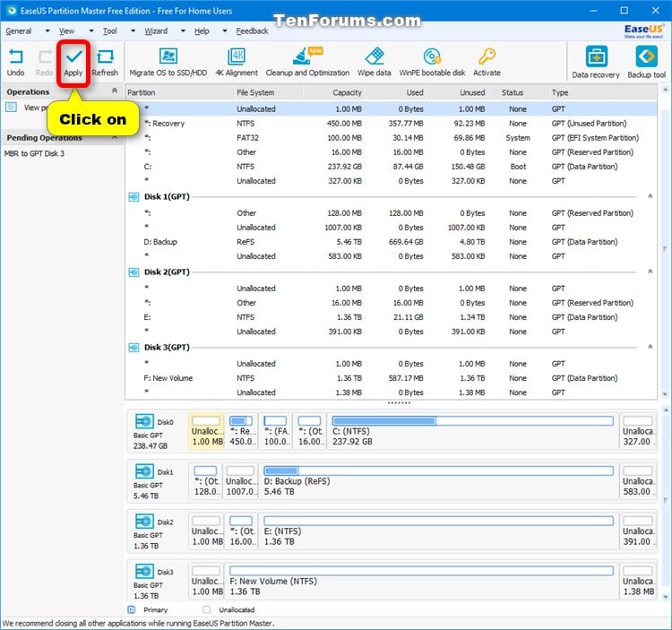Click the Undo toolbar icon
The width and height of the screenshot is (672, 630).
click(x=16, y=56)
